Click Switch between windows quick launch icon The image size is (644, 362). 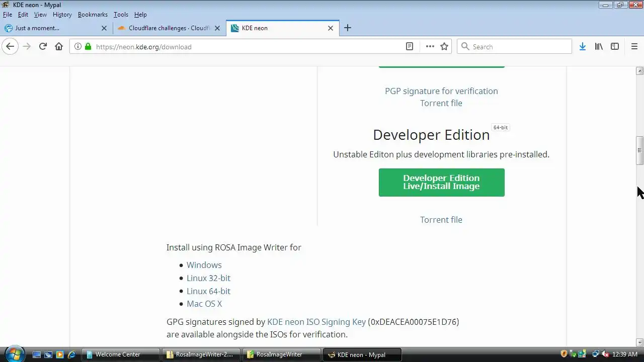(48, 354)
